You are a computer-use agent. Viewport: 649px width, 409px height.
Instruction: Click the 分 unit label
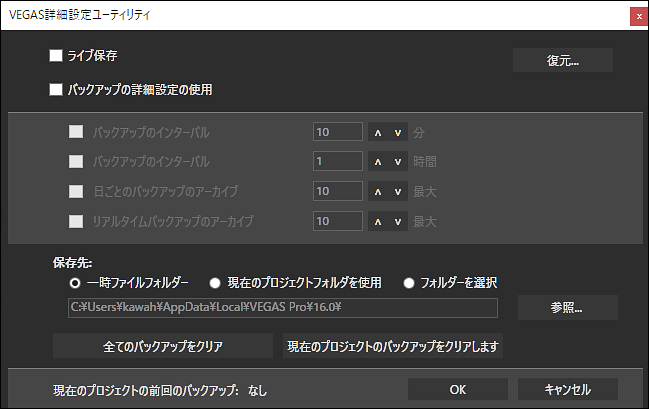(419, 132)
